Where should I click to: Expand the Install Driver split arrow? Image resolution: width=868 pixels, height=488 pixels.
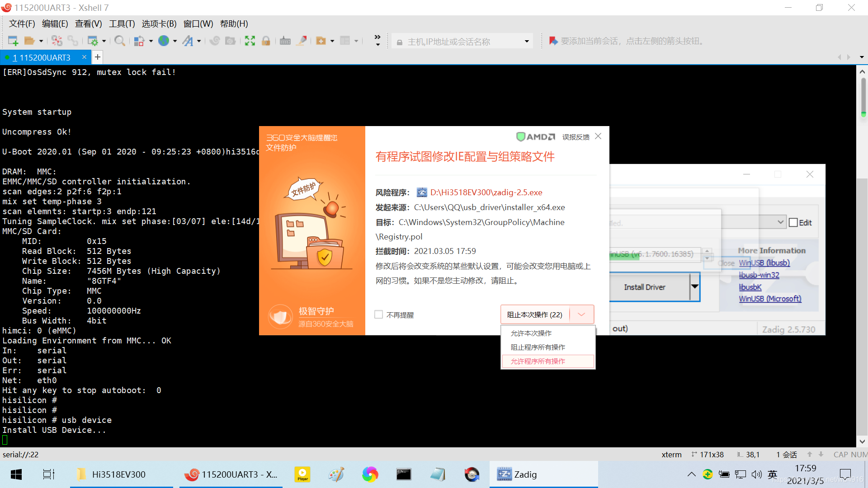tap(694, 287)
